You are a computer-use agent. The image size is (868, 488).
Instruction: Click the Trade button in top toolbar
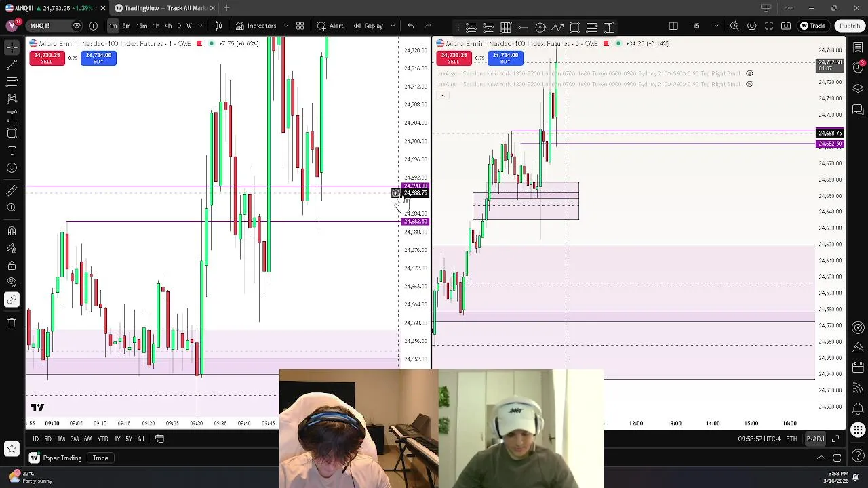click(812, 26)
